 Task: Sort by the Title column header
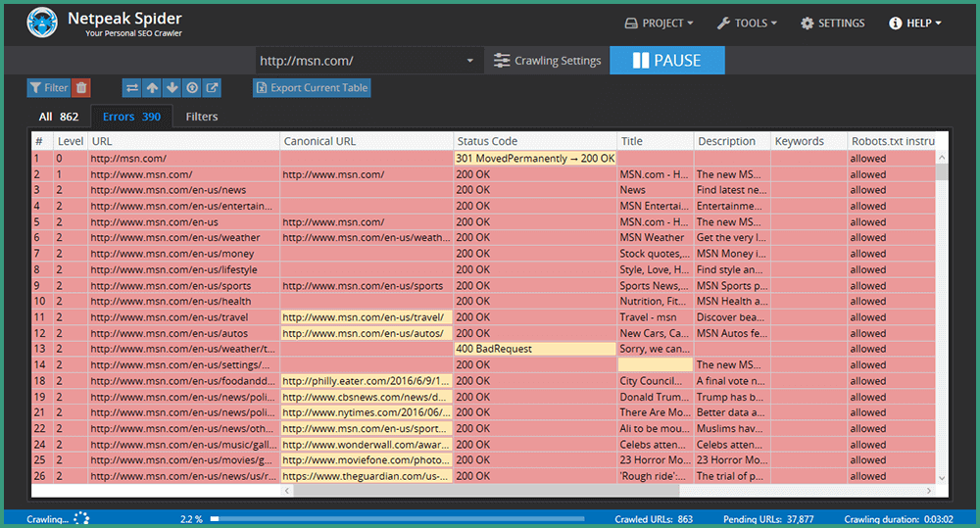click(x=655, y=141)
